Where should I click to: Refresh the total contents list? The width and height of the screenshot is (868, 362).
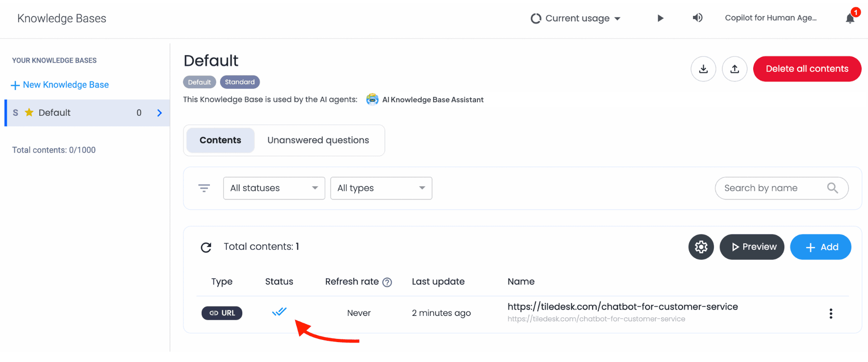[x=206, y=247]
